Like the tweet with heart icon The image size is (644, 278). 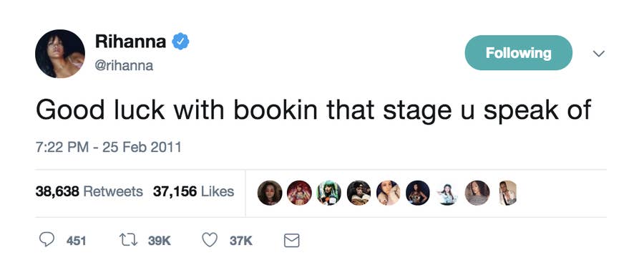click(x=210, y=240)
